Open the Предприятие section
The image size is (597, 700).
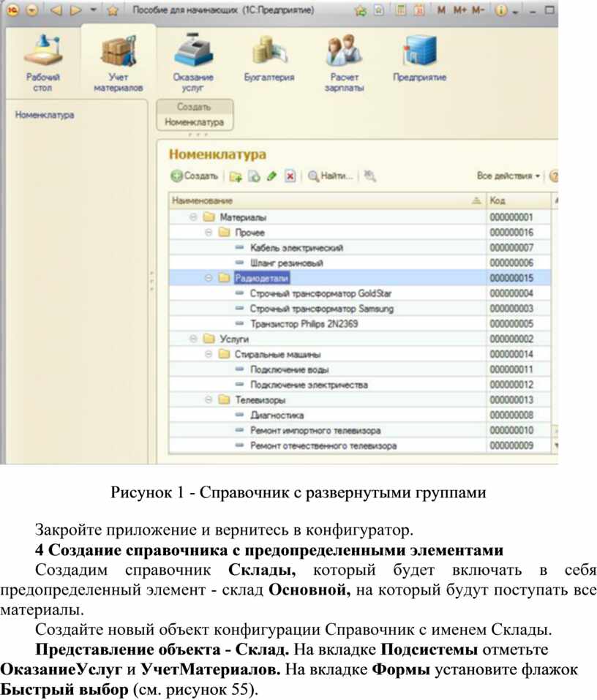(419, 59)
